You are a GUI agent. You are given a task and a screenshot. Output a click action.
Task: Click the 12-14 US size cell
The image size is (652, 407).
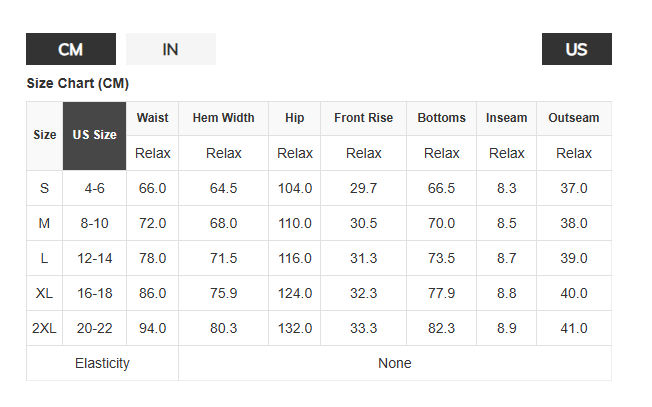94,258
